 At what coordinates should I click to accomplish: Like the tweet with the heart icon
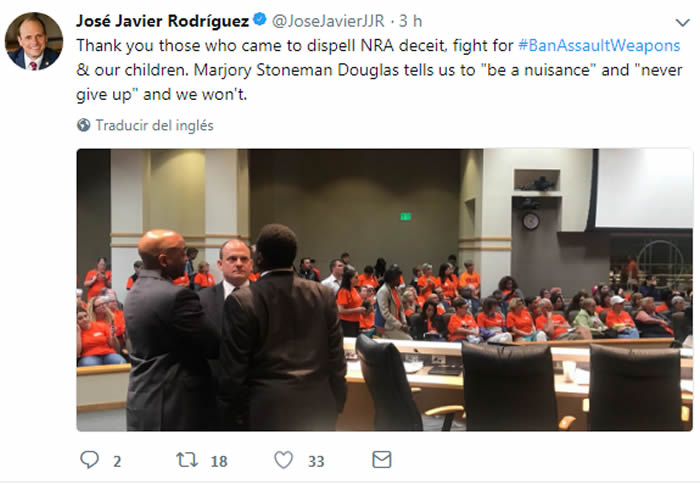pos(283,460)
